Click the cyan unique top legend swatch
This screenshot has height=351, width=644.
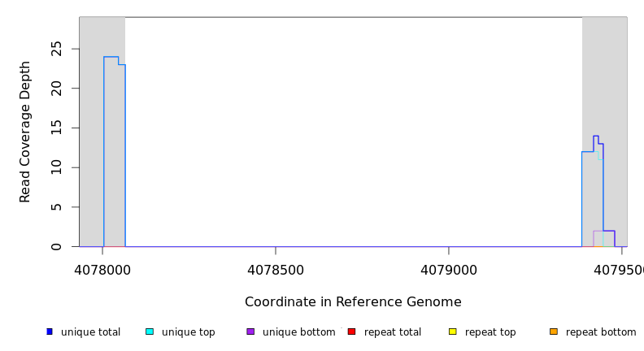click(x=150, y=331)
